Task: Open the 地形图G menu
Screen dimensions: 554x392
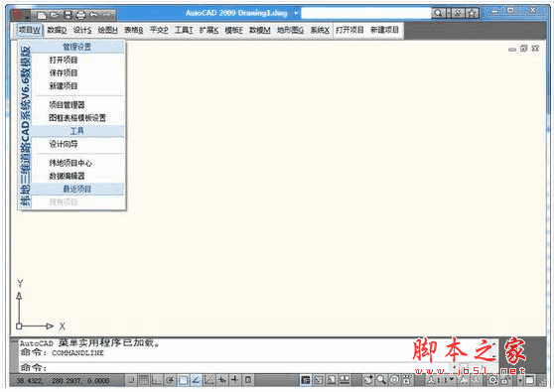Action: [290, 30]
